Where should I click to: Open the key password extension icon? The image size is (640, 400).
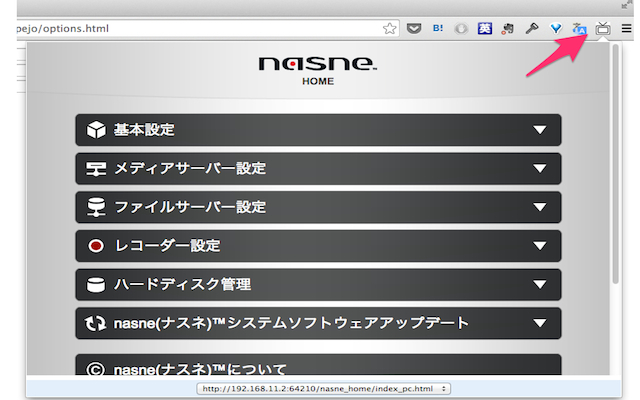pos(531,28)
